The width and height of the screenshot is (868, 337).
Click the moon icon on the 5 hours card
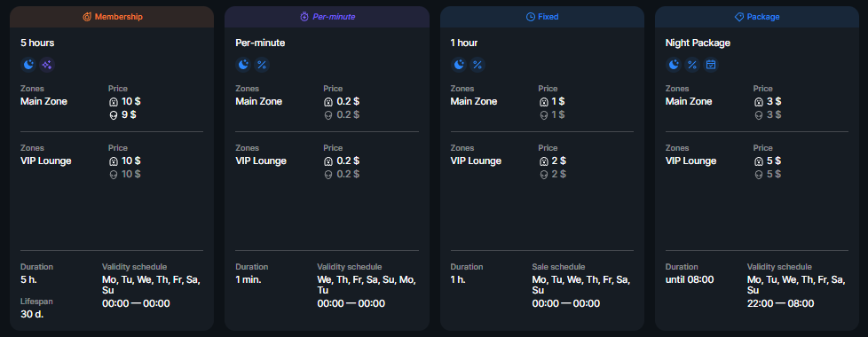28,65
